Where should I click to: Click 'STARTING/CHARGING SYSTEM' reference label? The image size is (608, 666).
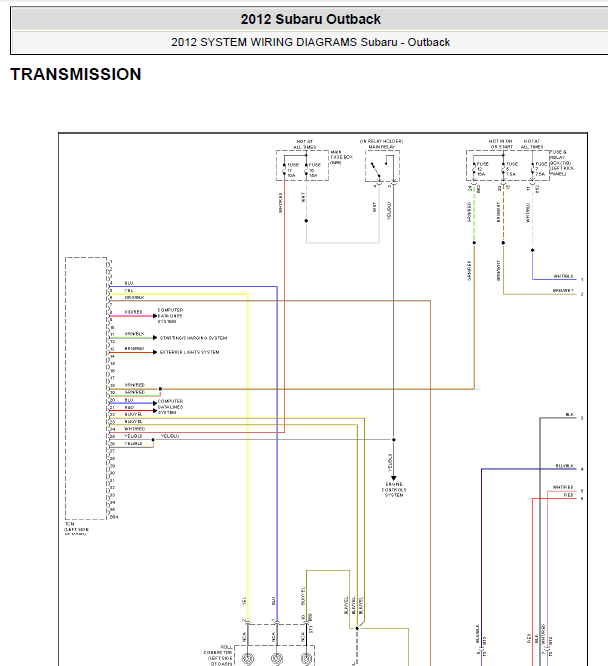193,338
